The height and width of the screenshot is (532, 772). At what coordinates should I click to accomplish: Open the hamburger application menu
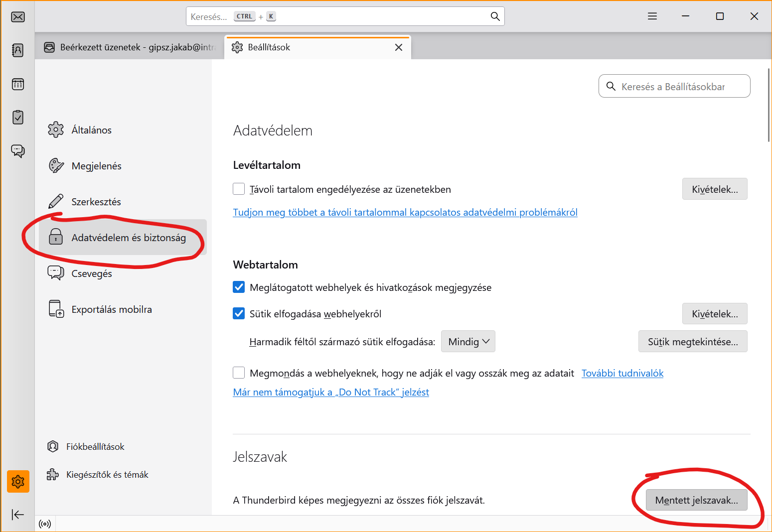click(652, 16)
